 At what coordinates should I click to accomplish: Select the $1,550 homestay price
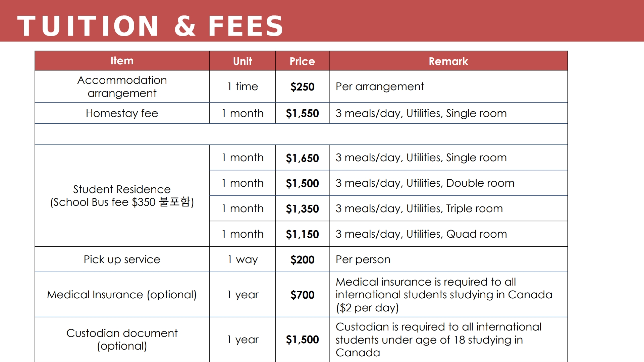point(302,113)
